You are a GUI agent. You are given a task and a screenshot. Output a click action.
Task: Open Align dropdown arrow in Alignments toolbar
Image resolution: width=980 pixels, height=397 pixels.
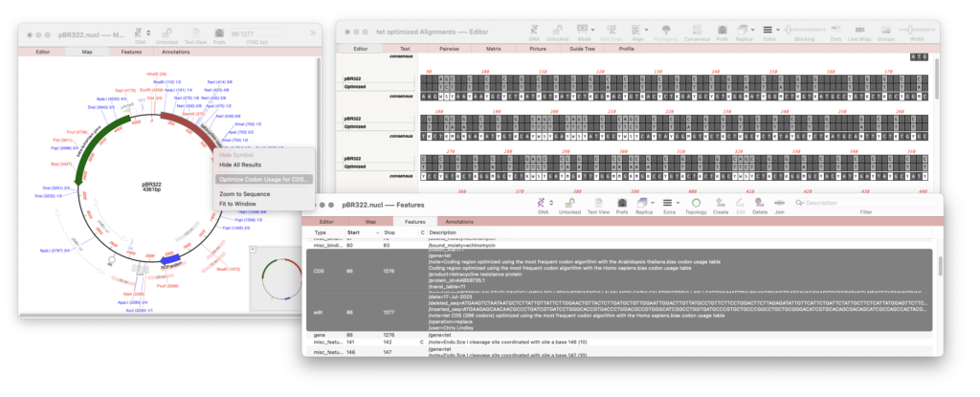pos(646,30)
